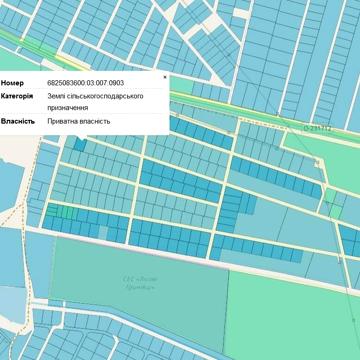Click "Приватна власність" ownership value

(79, 121)
